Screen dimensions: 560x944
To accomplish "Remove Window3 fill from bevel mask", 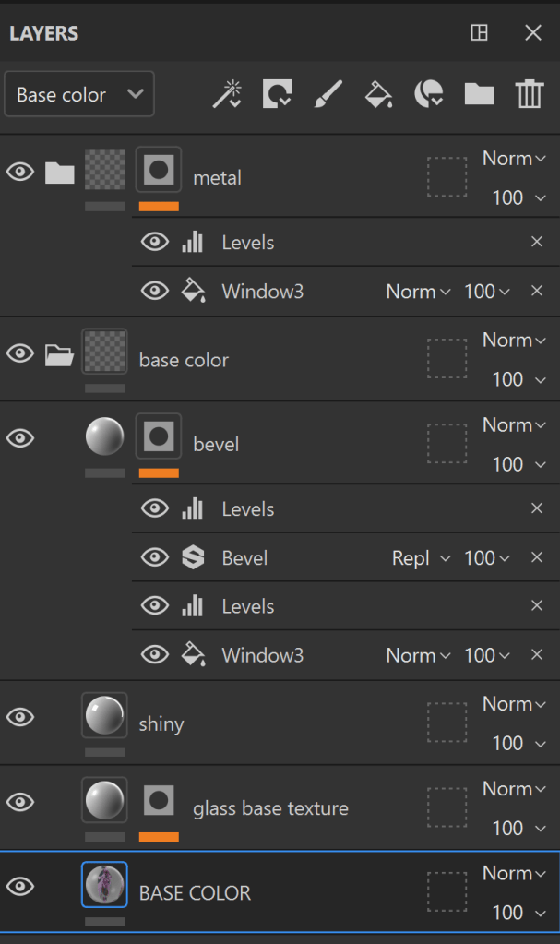I will 537,655.
